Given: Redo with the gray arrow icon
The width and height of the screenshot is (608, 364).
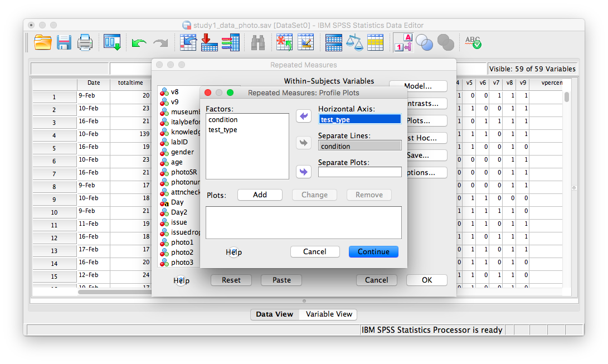Looking at the screenshot, I should pyautogui.click(x=160, y=43).
